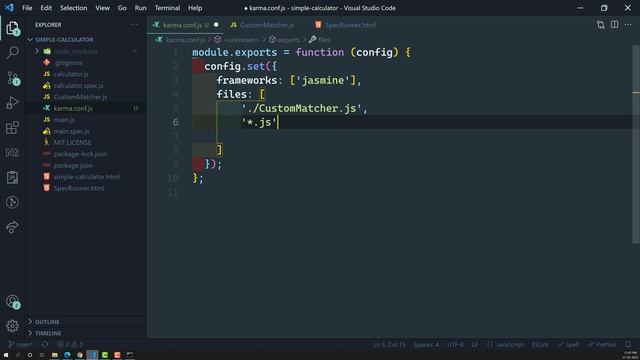Open the Windows Start menu
Viewport: 640px width, 360px height.
point(6,355)
